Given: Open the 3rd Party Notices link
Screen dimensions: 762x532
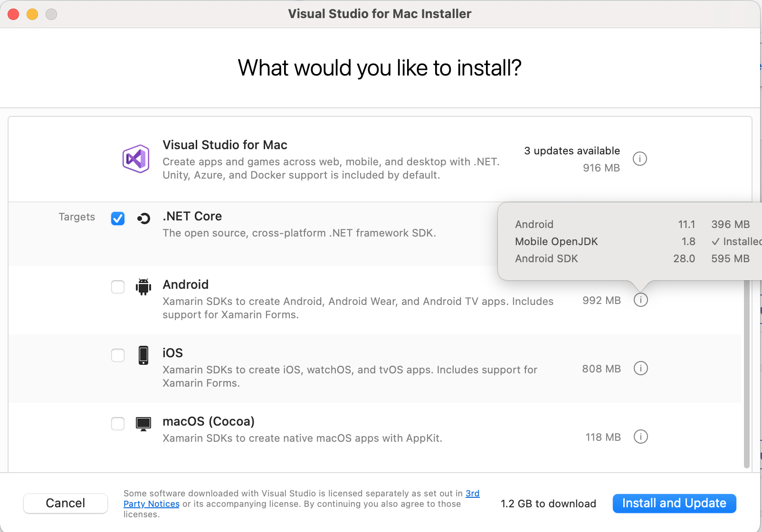Looking at the screenshot, I should click(152, 503).
